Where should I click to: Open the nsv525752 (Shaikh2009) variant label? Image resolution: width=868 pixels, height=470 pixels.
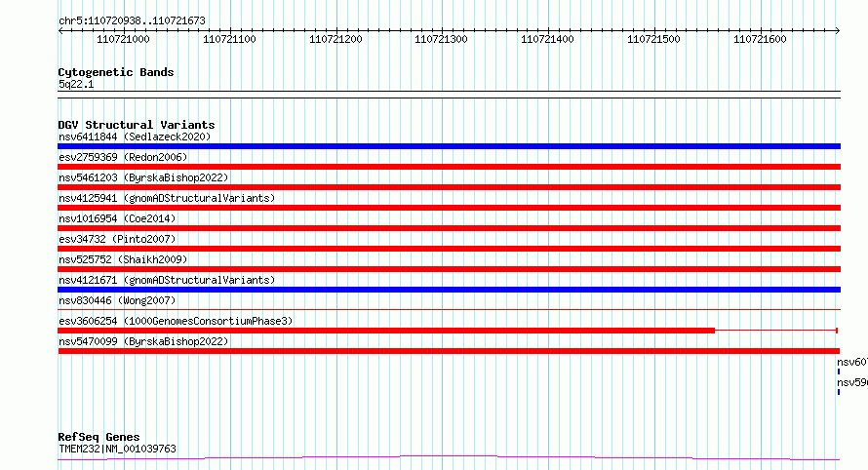point(123,259)
